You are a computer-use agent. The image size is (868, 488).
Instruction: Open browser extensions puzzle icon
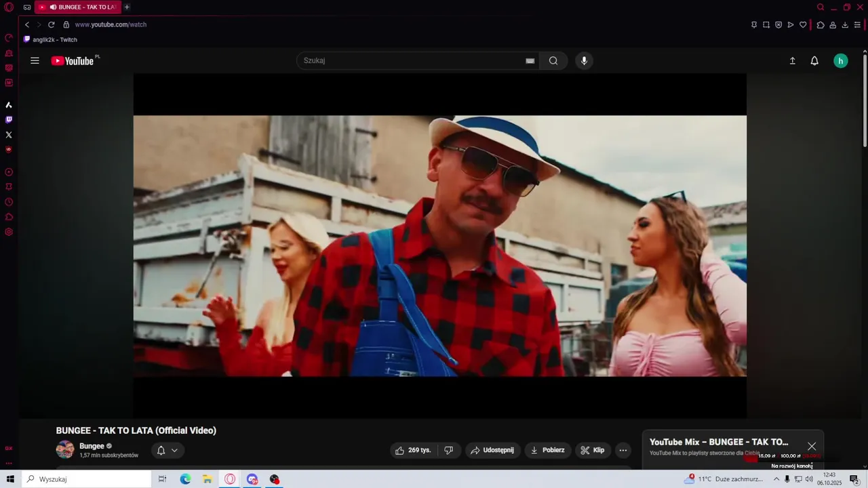tap(821, 25)
